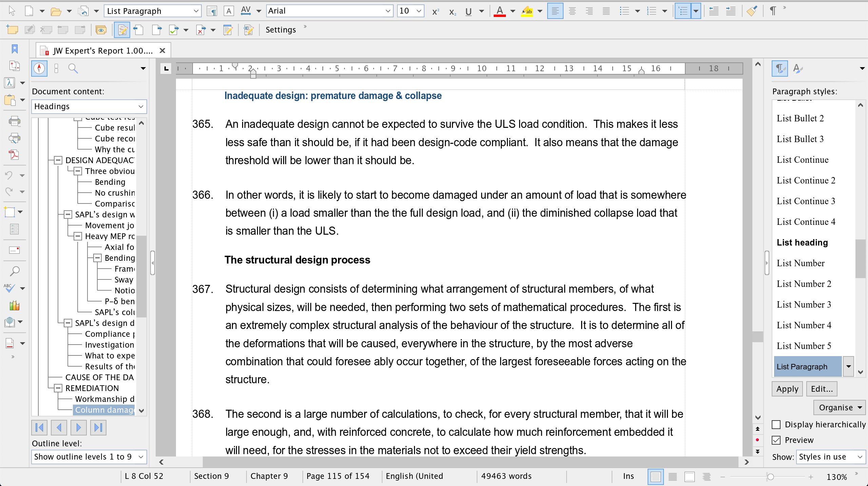The height and width of the screenshot is (486, 868).
Task: Click the zoom slider handle
Action: [x=770, y=477]
